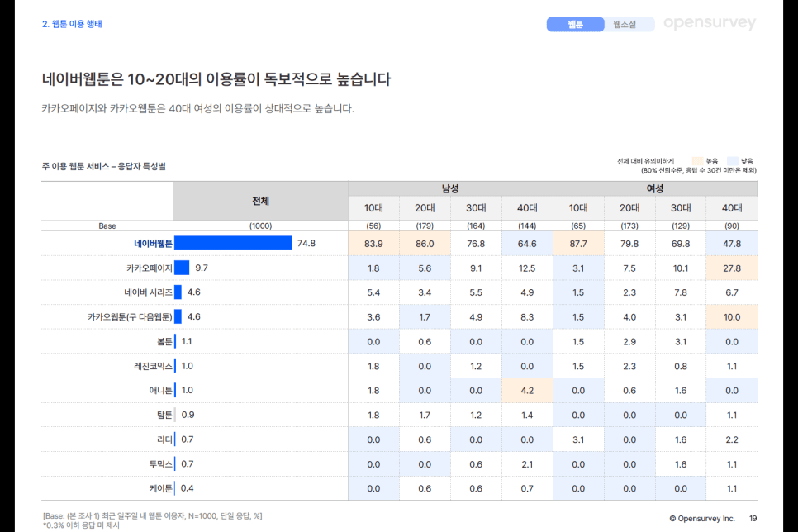Screen dimensions: 798x532
Task: Click the cell value 76.8
Action: [476, 244]
